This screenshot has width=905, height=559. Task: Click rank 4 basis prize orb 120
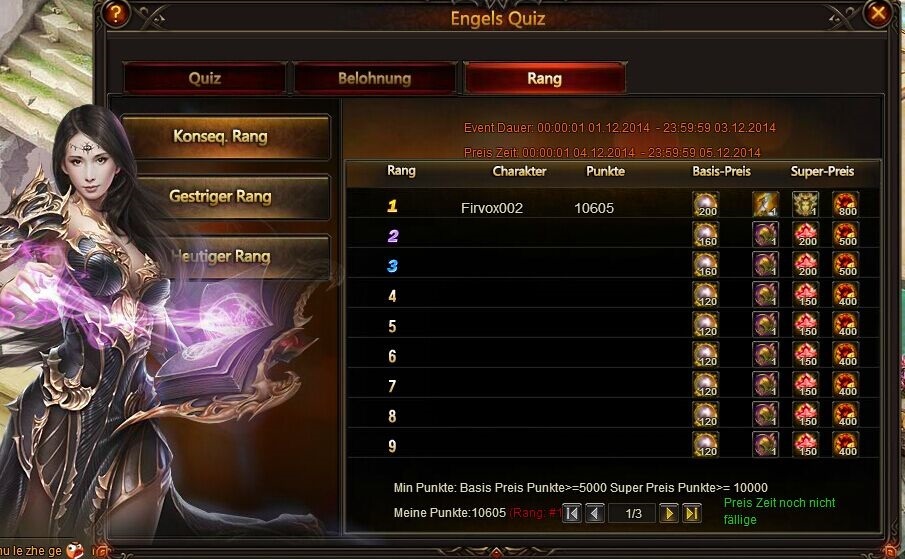(705, 294)
